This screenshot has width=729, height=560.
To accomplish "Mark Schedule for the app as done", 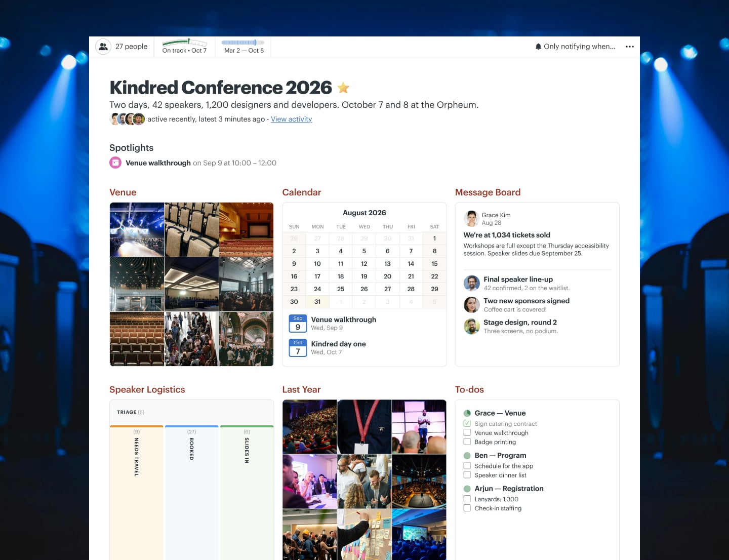I will (x=467, y=466).
